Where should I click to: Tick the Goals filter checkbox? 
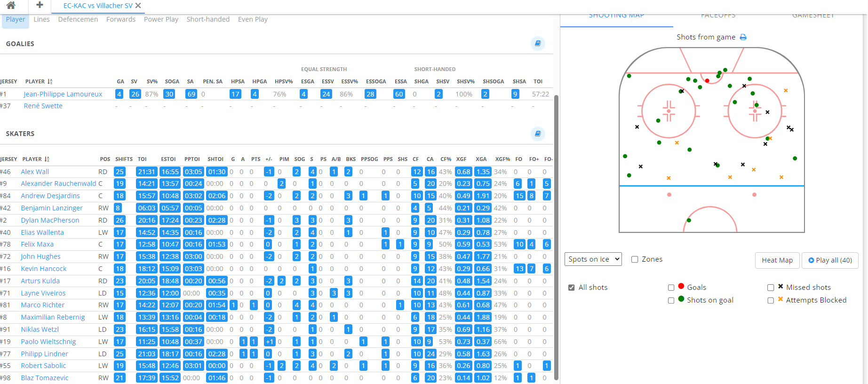point(671,288)
